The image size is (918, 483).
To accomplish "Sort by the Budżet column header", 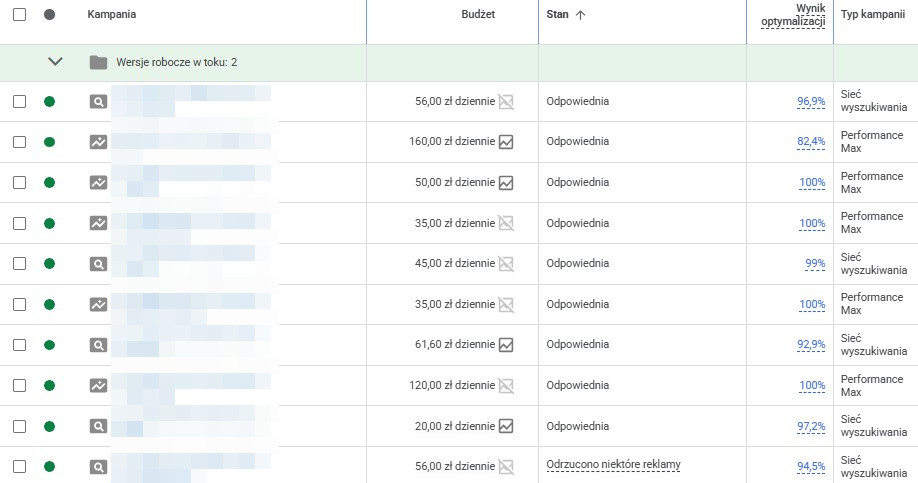I will tap(478, 15).
